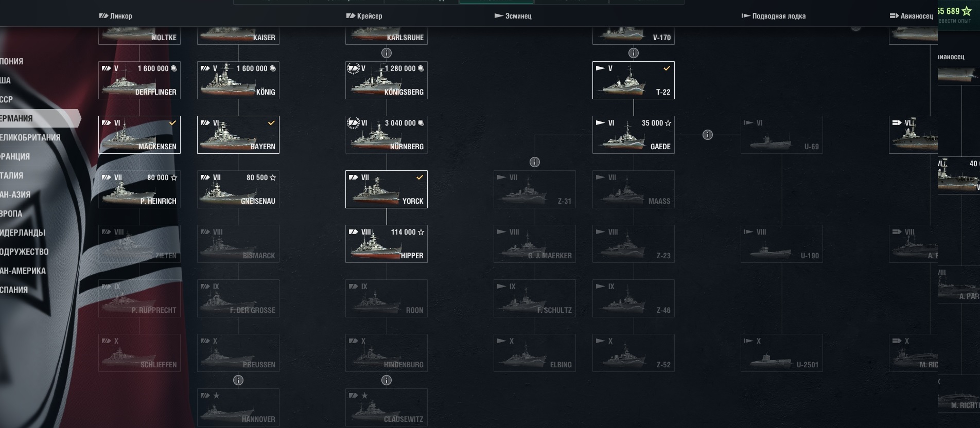
Task: Open the Hipper tier VIII card
Action: point(387,244)
